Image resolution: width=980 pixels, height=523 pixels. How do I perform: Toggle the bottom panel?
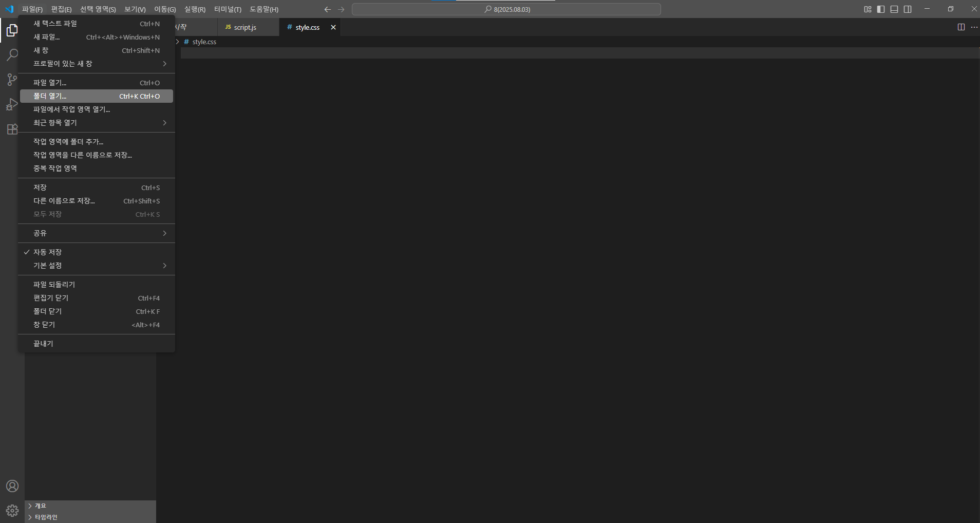pyautogui.click(x=894, y=9)
